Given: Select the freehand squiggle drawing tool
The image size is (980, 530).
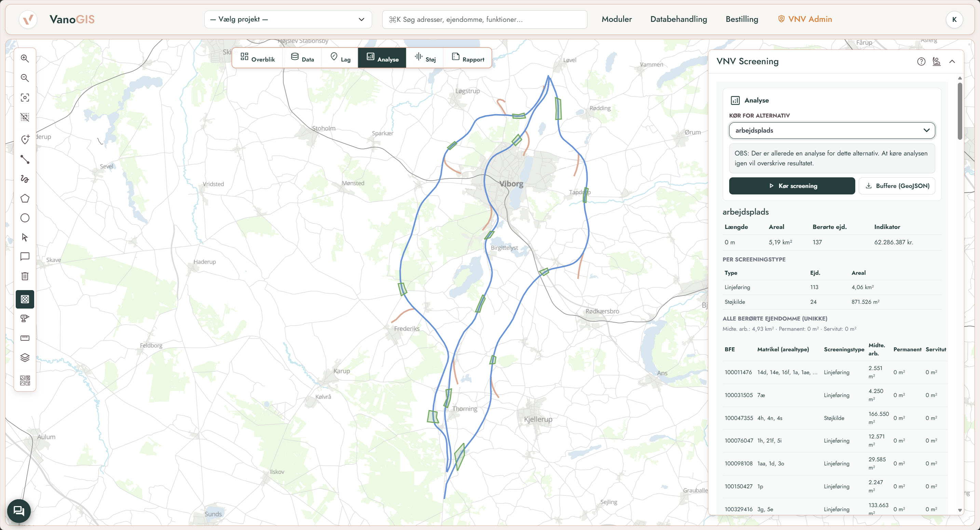Looking at the screenshot, I should [25, 178].
